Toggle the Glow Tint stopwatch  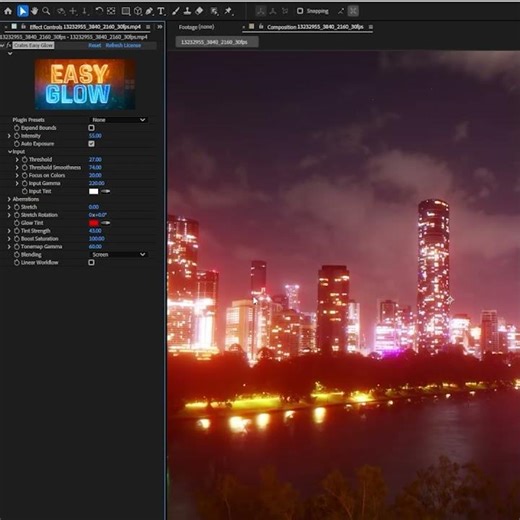pos(17,223)
